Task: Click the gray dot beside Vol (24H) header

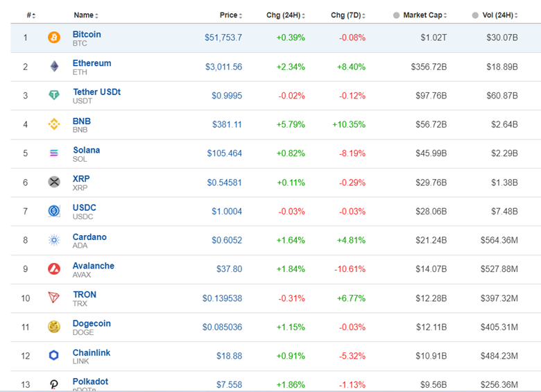Action: point(475,15)
